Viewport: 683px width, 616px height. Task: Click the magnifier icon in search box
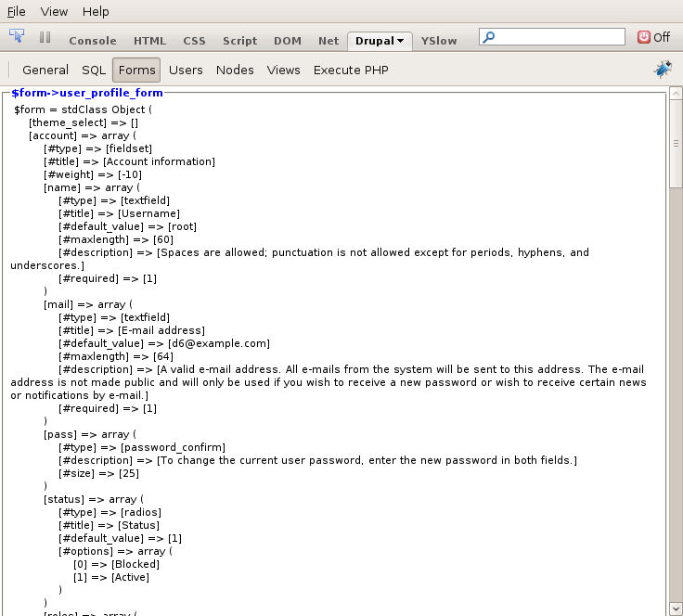(489, 37)
